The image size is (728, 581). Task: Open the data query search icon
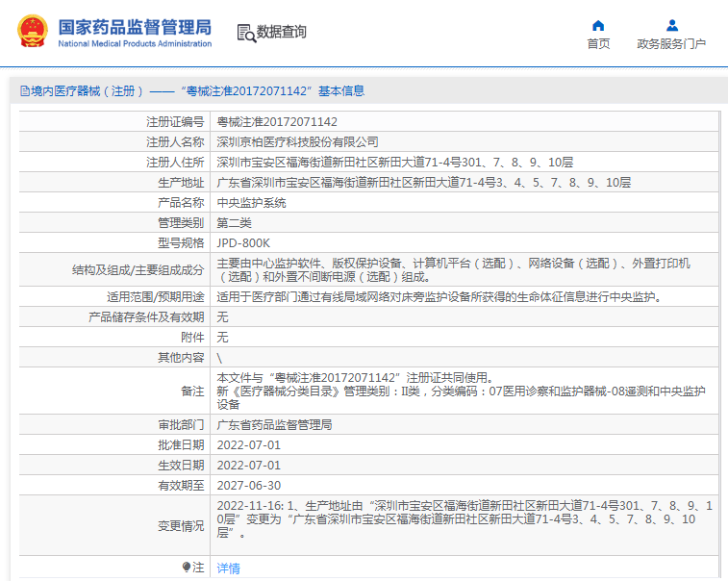(246, 33)
